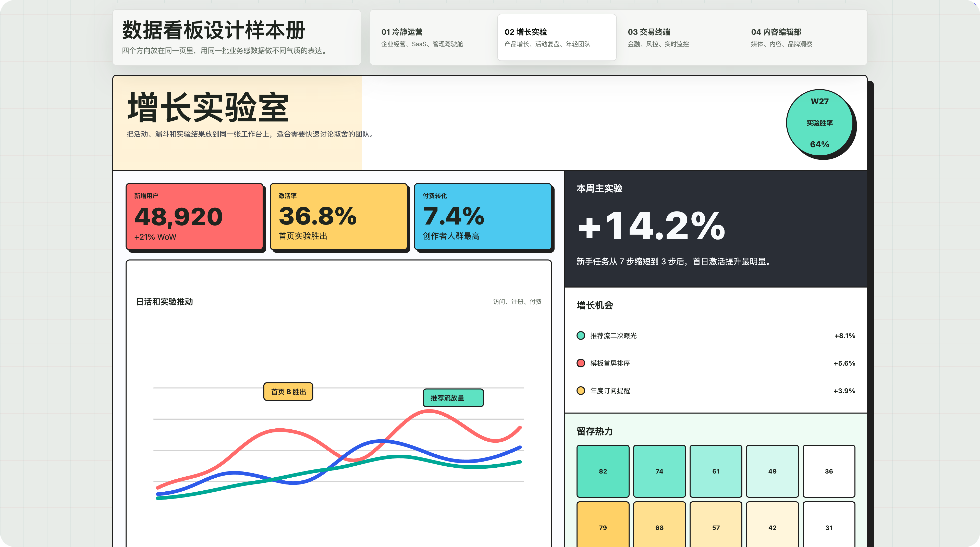The width and height of the screenshot is (980, 547).
Task: Click the +3.9% opportunity value
Action: click(x=844, y=391)
